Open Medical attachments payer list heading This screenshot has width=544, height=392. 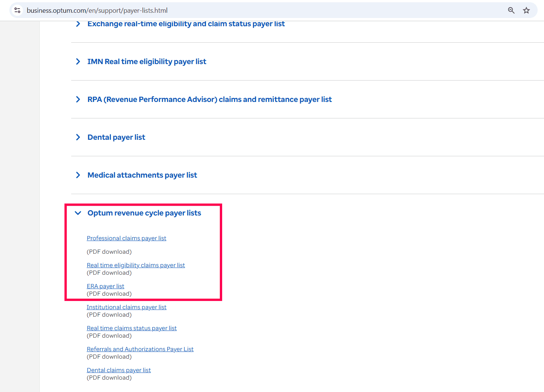(142, 175)
